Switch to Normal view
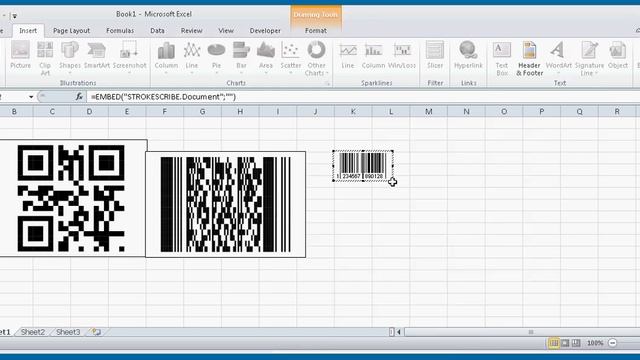 (x=553, y=343)
